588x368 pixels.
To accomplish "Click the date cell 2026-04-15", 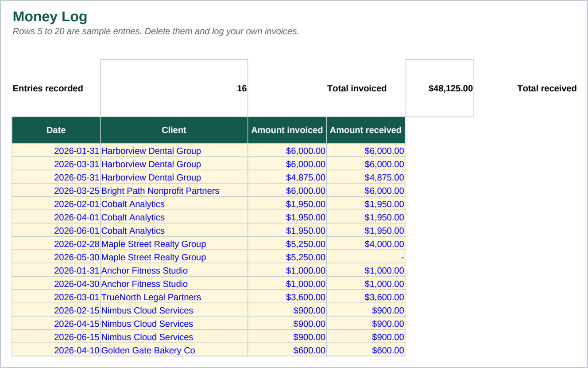I will 56,324.
